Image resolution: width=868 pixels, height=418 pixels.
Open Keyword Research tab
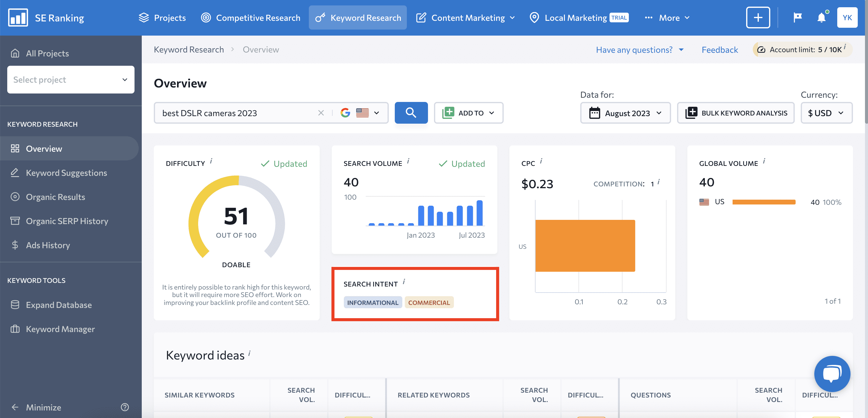(357, 17)
